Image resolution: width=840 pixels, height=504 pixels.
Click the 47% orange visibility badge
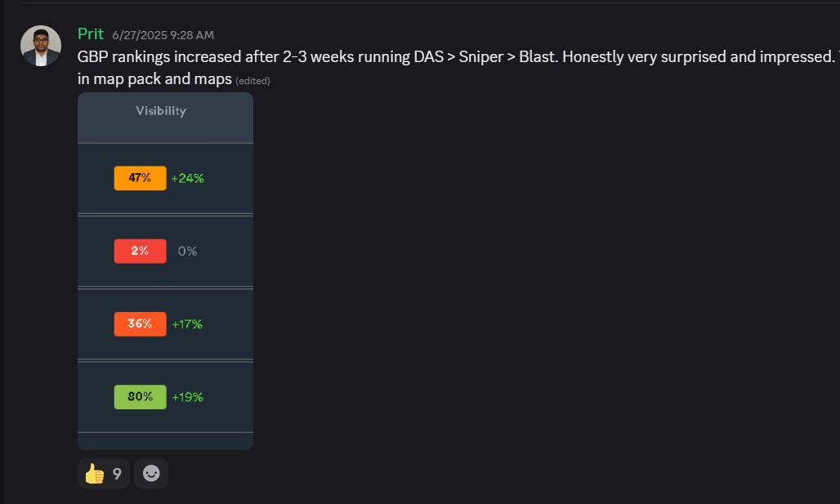click(x=139, y=177)
